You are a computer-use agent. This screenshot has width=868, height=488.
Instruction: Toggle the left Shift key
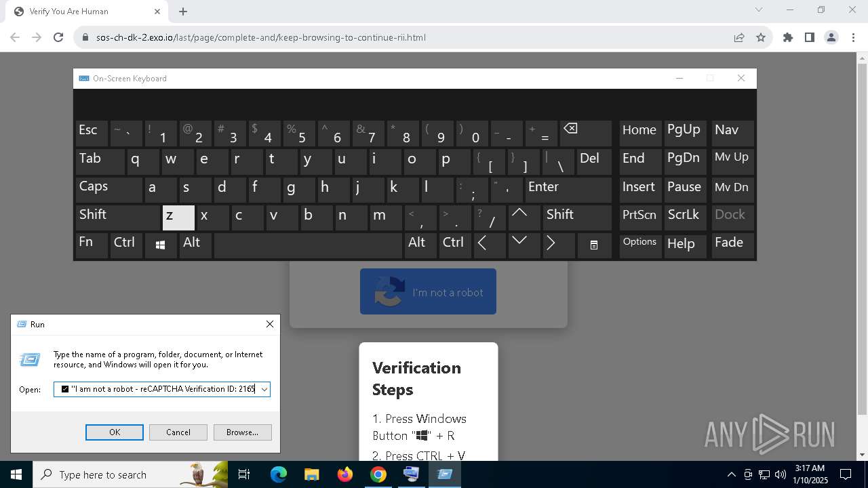(x=118, y=218)
